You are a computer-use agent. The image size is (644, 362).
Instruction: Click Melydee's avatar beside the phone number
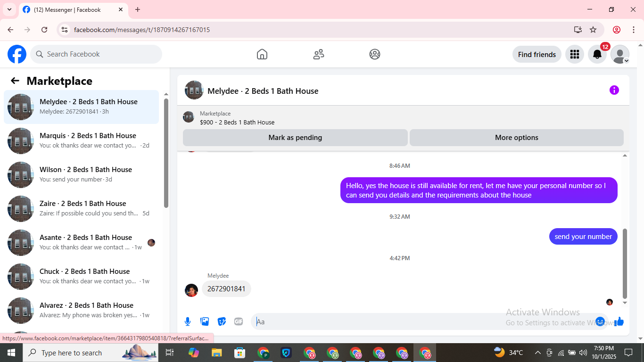(191, 290)
